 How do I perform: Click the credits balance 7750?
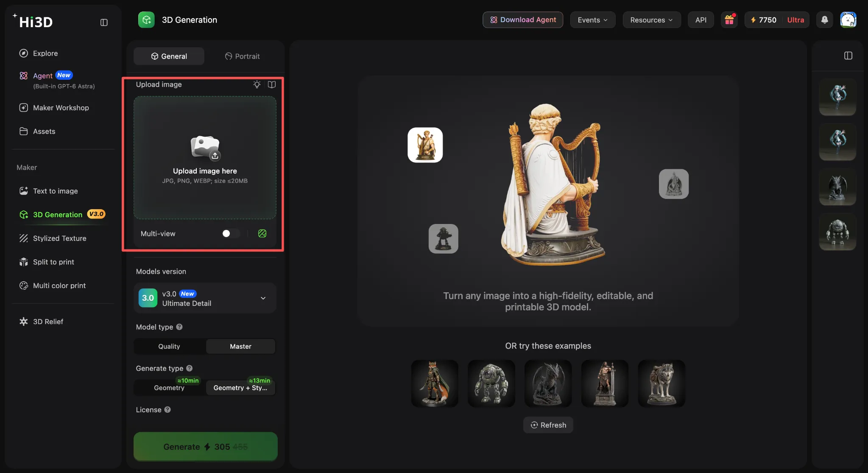coord(764,20)
